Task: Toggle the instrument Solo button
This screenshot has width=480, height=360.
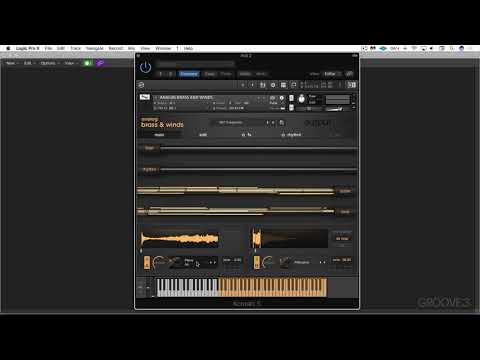Action: pyautogui.click(x=291, y=98)
